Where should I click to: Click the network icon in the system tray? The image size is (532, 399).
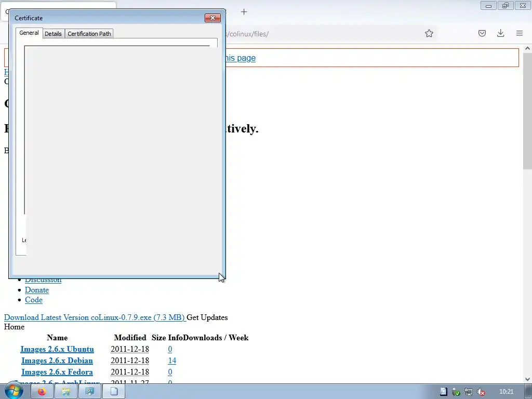(469, 392)
